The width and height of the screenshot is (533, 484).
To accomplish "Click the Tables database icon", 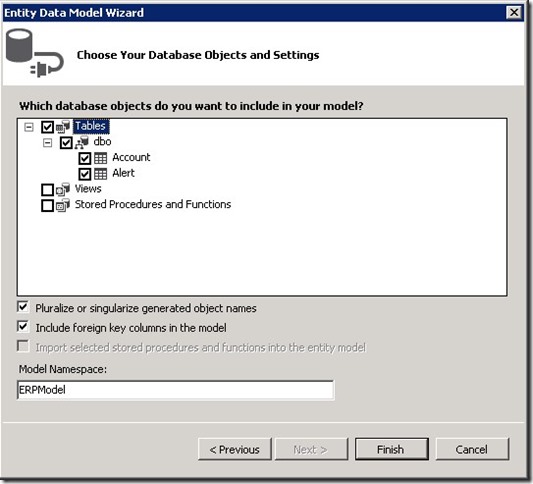I will pos(63,127).
